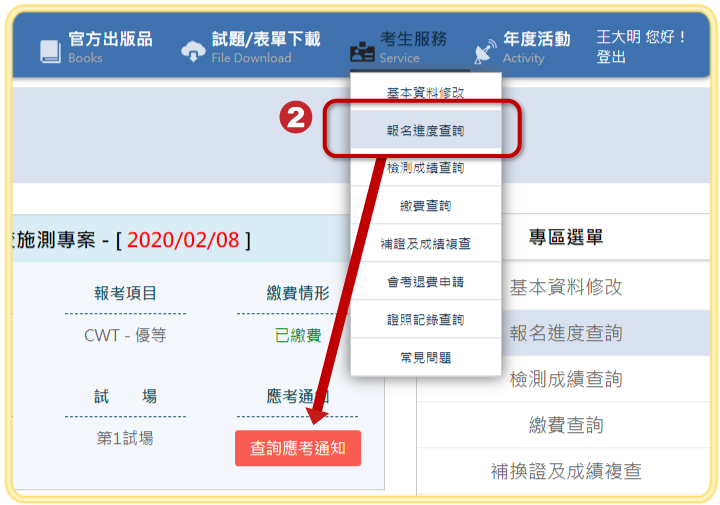Select 證照記錄查詢 in the dropdown
This screenshot has height=505, width=720.
(426, 320)
